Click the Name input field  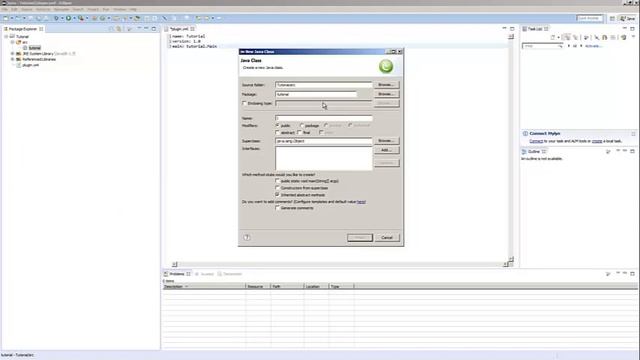[324, 118]
